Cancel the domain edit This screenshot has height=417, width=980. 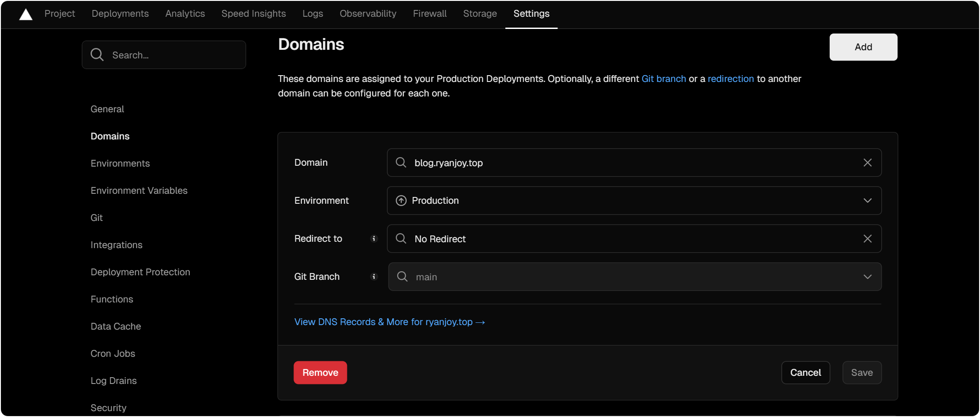pos(805,373)
